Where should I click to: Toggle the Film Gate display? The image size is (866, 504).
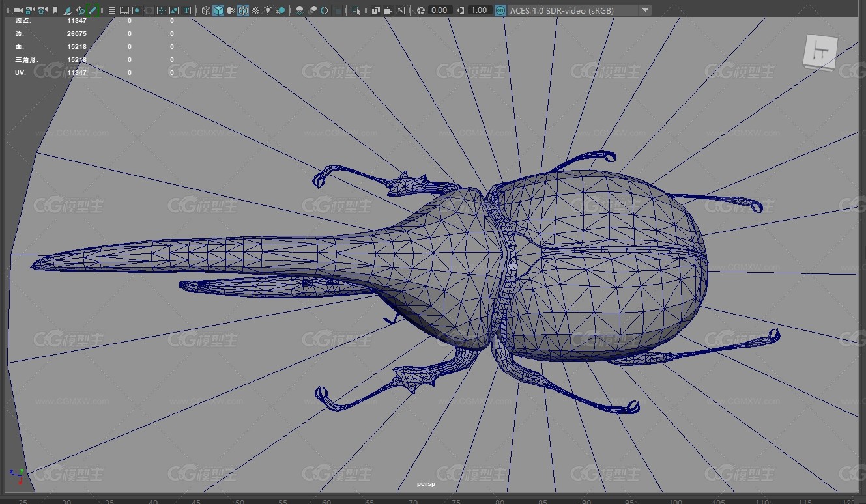[124, 10]
